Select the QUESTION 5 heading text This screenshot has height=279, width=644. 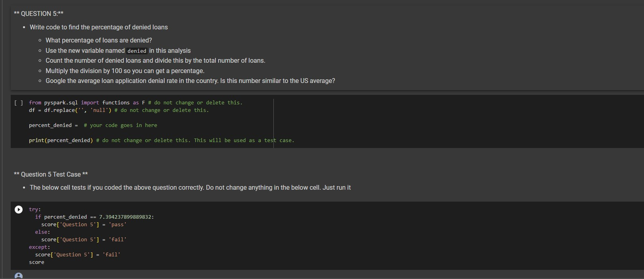39,13
